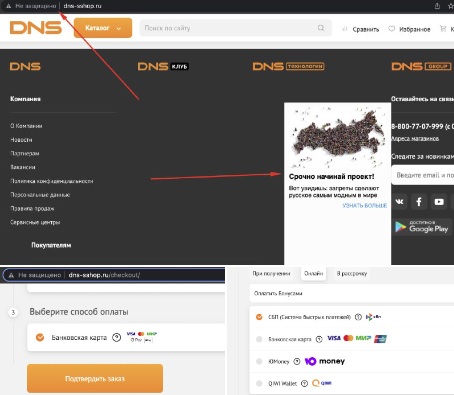Open the YouTube social icon
This screenshot has height=395, width=454.
pos(439,202)
